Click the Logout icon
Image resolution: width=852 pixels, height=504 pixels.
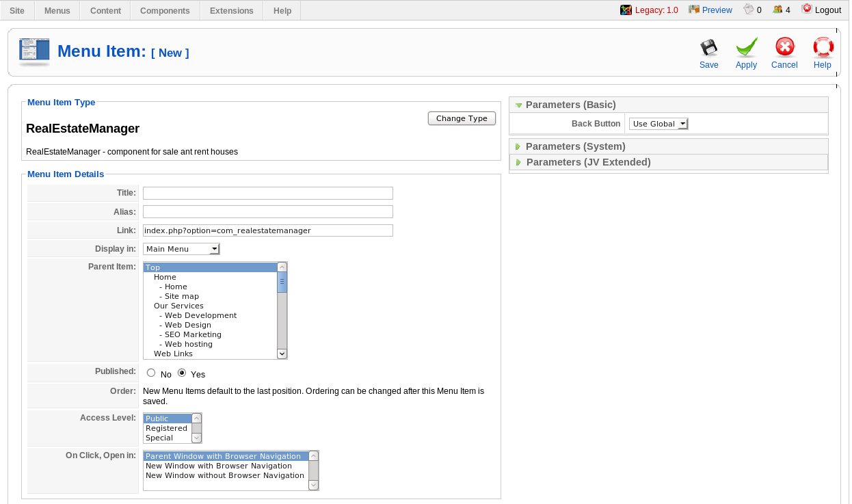[807, 9]
